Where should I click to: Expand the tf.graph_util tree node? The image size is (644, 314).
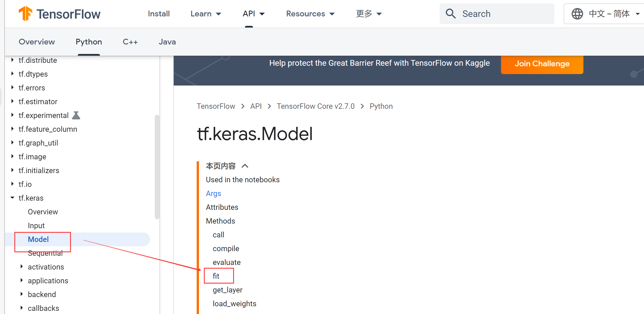click(x=12, y=143)
